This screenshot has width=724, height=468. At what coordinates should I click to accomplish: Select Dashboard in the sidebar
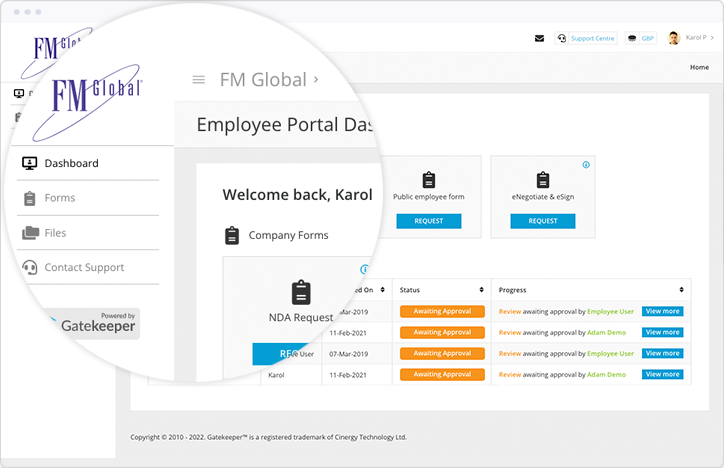(88, 163)
